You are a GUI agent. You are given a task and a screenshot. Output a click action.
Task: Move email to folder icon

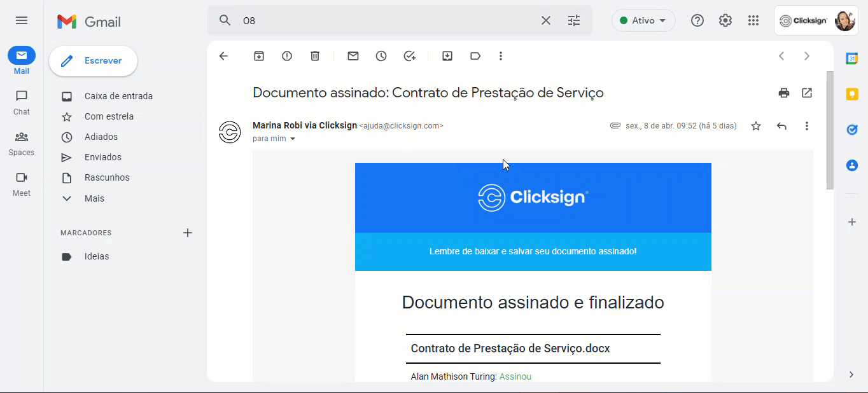(x=447, y=56)
